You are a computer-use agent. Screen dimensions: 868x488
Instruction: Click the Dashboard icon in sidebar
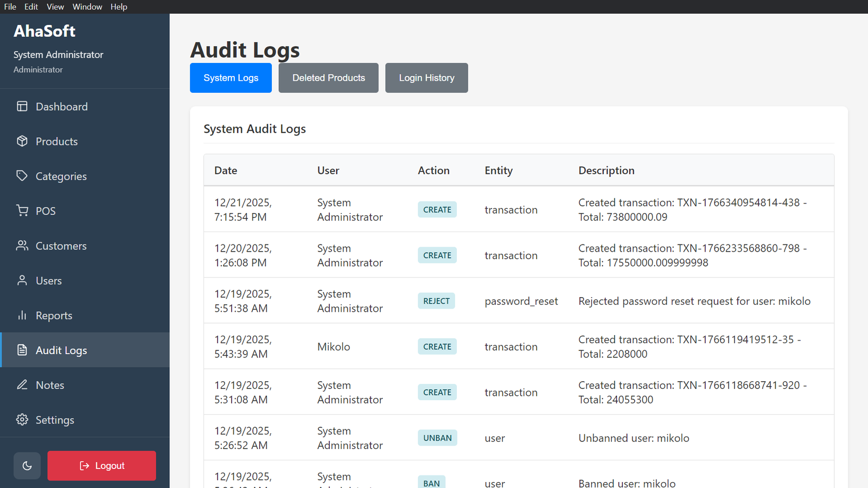(22, 106)
